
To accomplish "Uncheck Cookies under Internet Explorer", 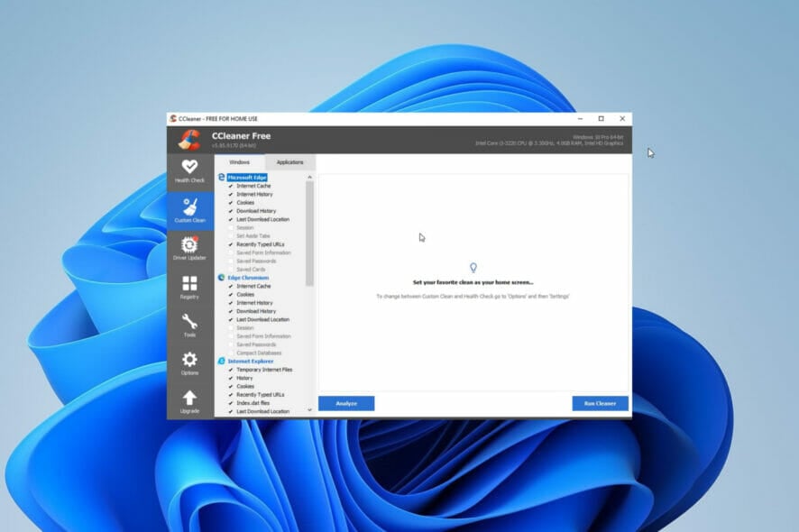I will pyautogui.click(x=231, y=386).
